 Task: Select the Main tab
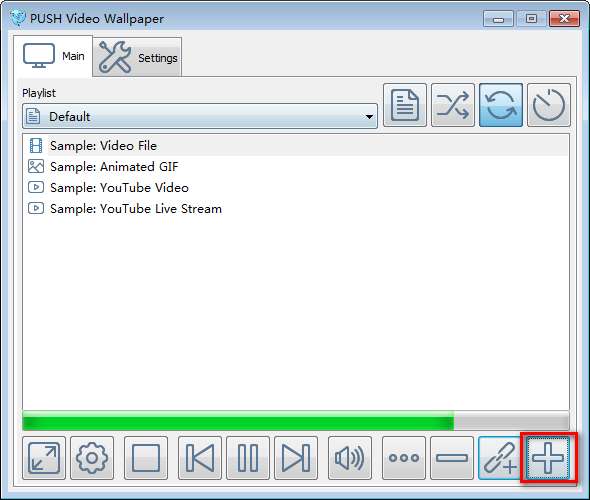point(53,56)
